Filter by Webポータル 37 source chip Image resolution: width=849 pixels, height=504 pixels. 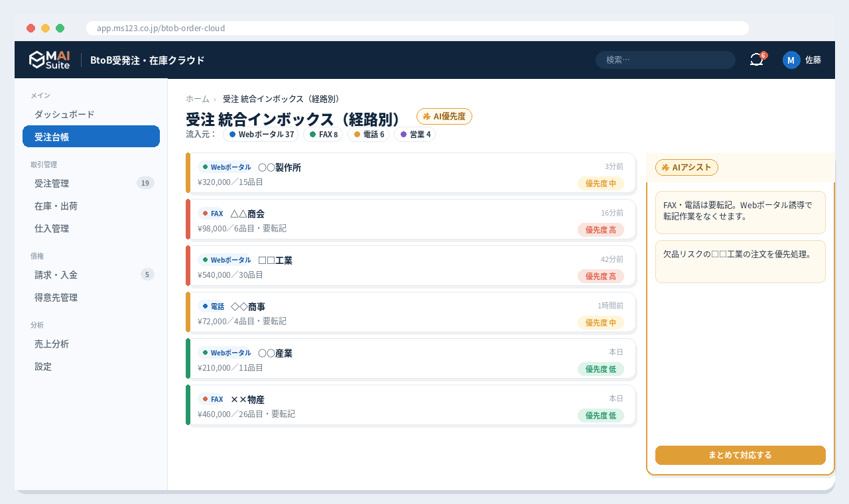tap(261, 134)
